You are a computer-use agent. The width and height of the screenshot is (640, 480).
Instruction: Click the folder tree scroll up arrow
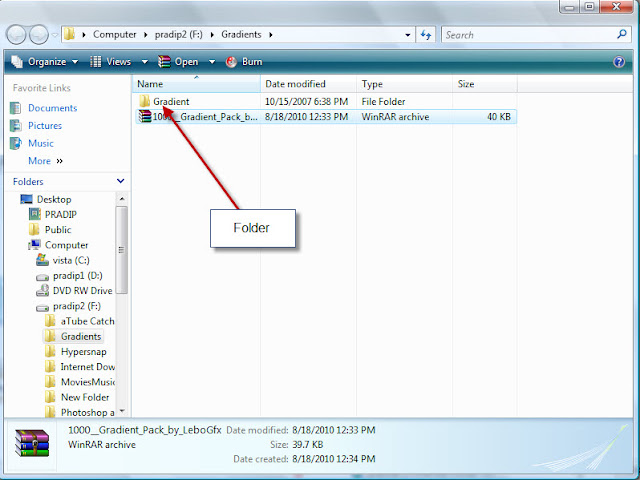(122, 199)
